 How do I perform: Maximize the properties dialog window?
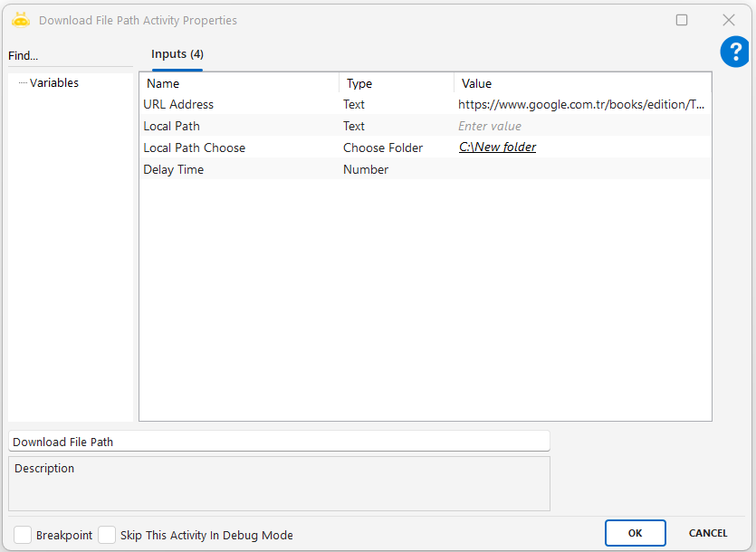[x=682, y=20]
